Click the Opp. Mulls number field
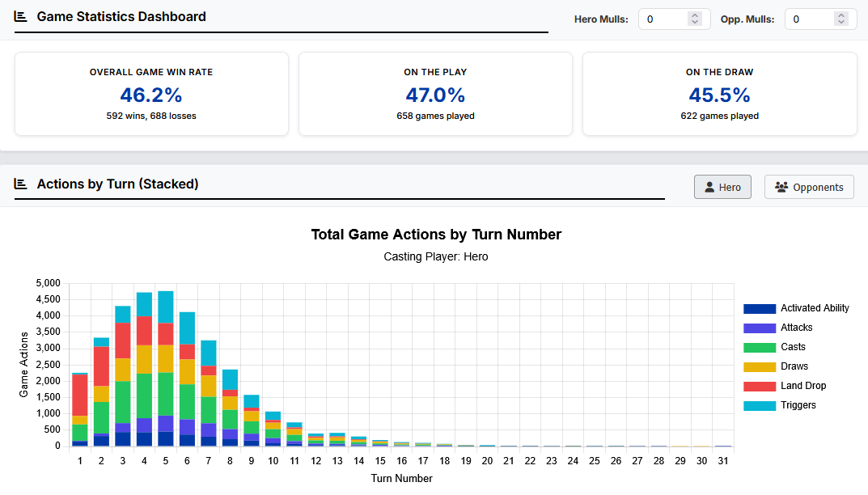Screen dimensions: 868x495 [x=820, y=19]
